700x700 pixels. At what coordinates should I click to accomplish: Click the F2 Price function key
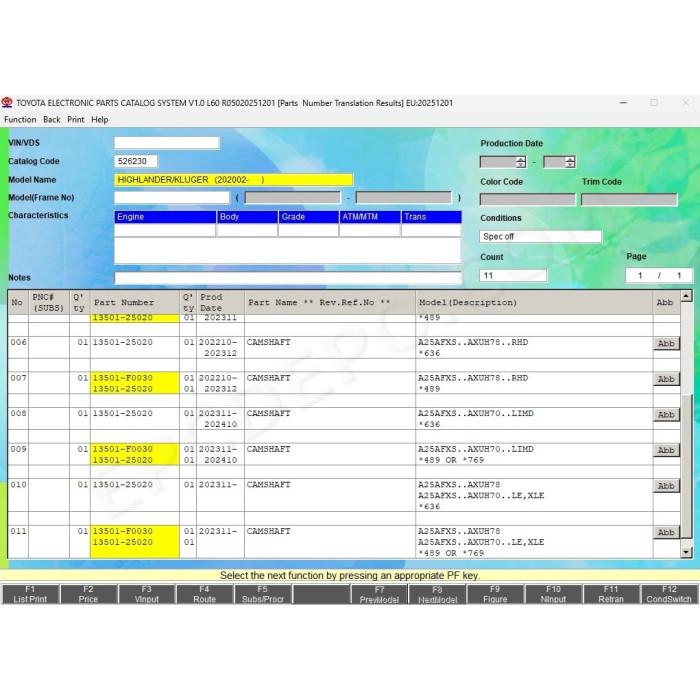pos(88,594)
